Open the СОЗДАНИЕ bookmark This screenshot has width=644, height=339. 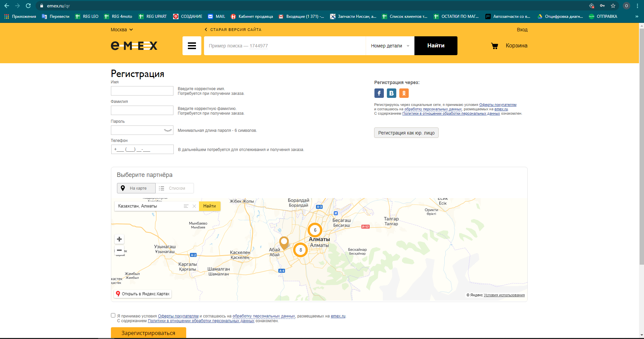coord(188,16)
